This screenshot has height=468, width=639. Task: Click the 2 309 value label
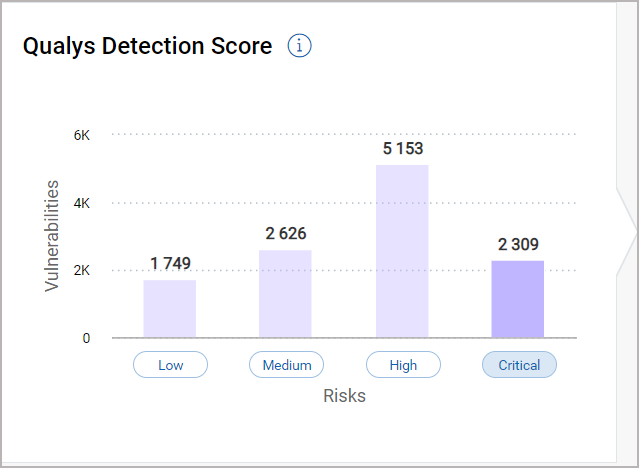[518, 245]
